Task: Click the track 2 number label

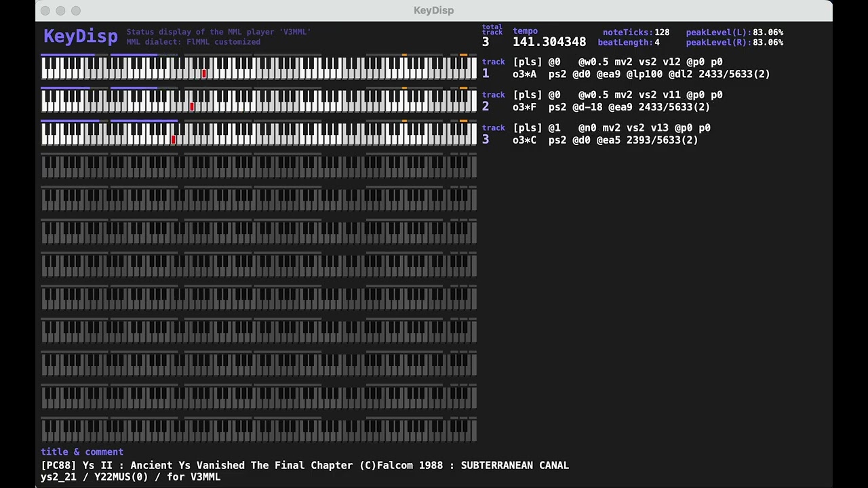Action: coord(486,107)
